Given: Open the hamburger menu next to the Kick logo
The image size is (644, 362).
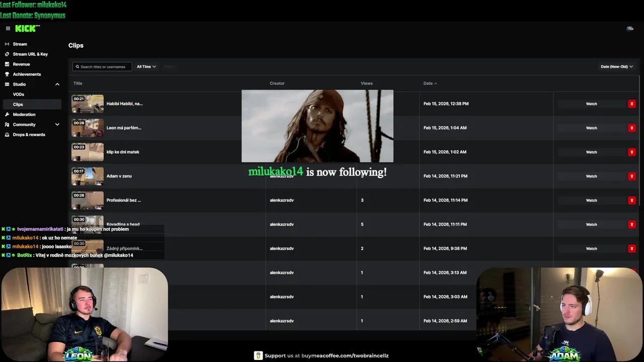Looking at the screenshot, I should [8, 29].
